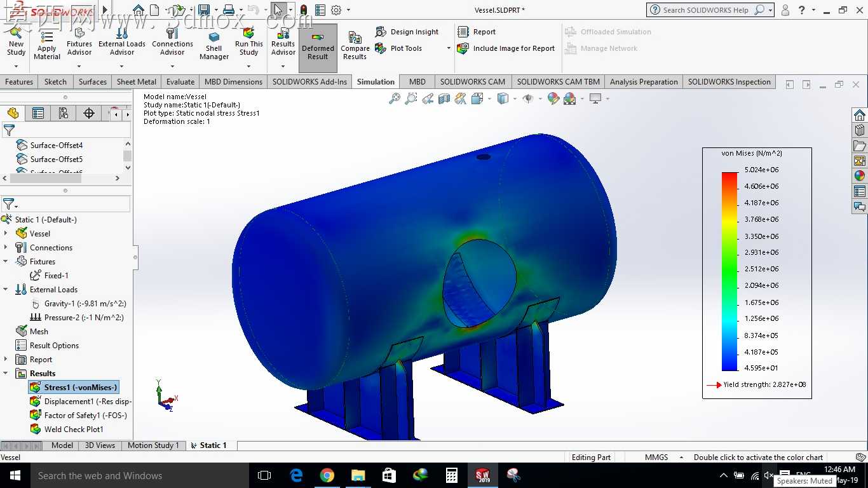Collapse the Fixtures node
The height and width of the screenshot is (488, 868).
tap(6, 262)
